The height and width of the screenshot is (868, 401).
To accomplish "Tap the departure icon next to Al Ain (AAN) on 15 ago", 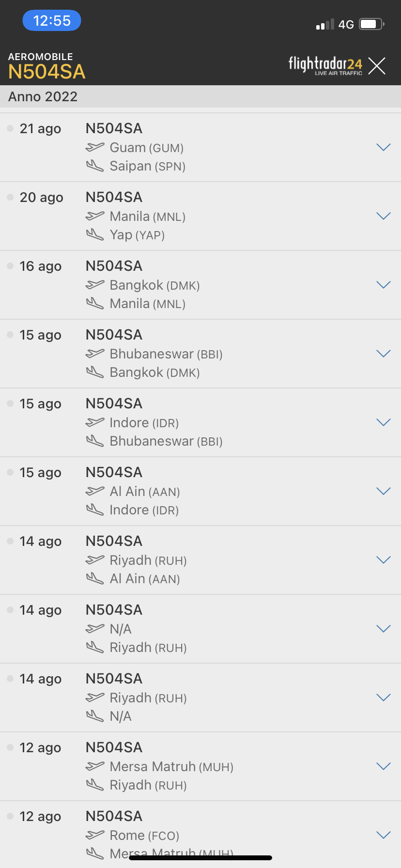I will pyautogui.click(x=95, y=491).
